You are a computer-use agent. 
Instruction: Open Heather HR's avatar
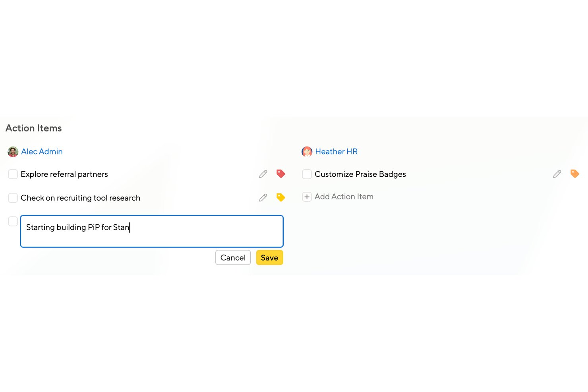(x=307, y=152)
